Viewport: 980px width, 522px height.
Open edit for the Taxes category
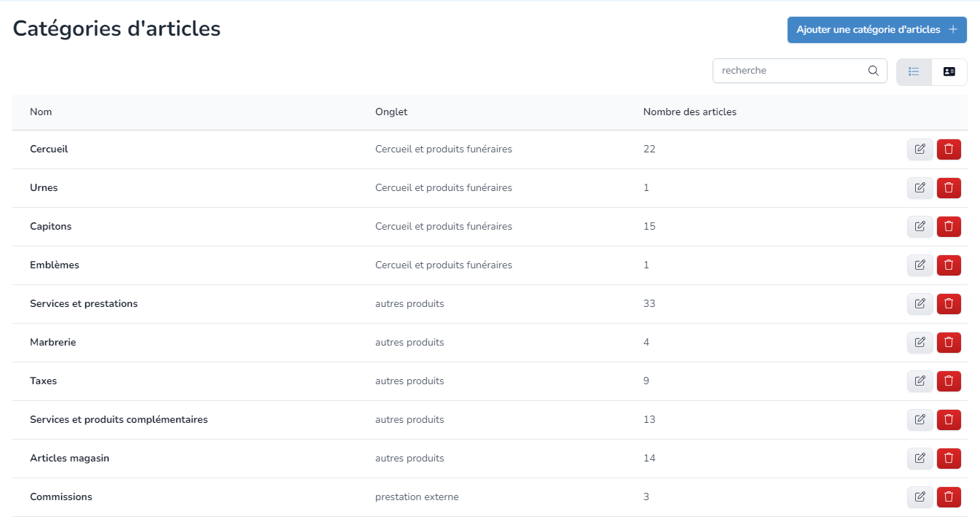point(920,381)
